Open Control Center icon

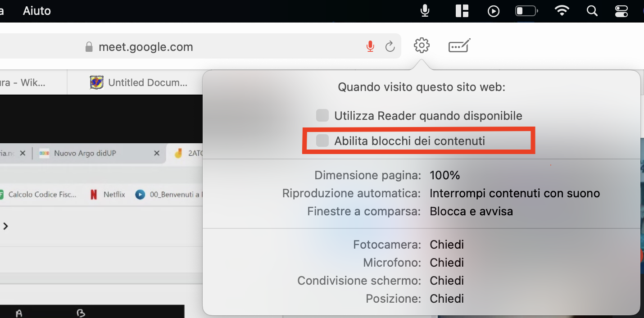pyautogui.click(x=621, y=11)
